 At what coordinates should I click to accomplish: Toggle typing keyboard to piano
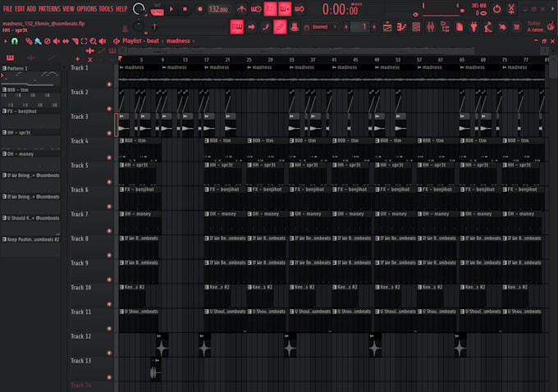(236, 27)
